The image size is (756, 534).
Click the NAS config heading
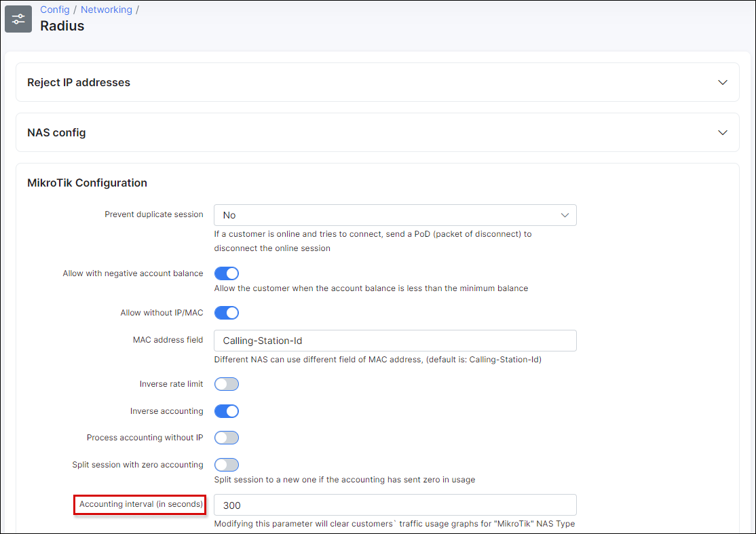coord(56,132)
